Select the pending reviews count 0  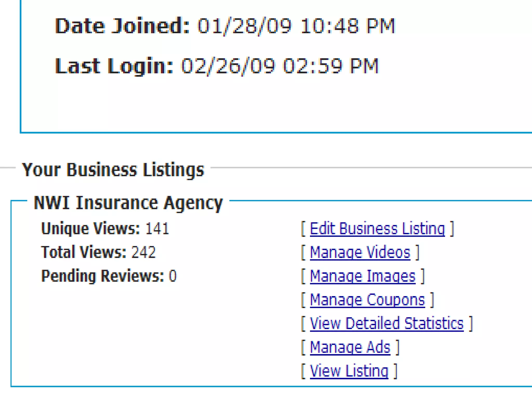click(x=173, y=276)
